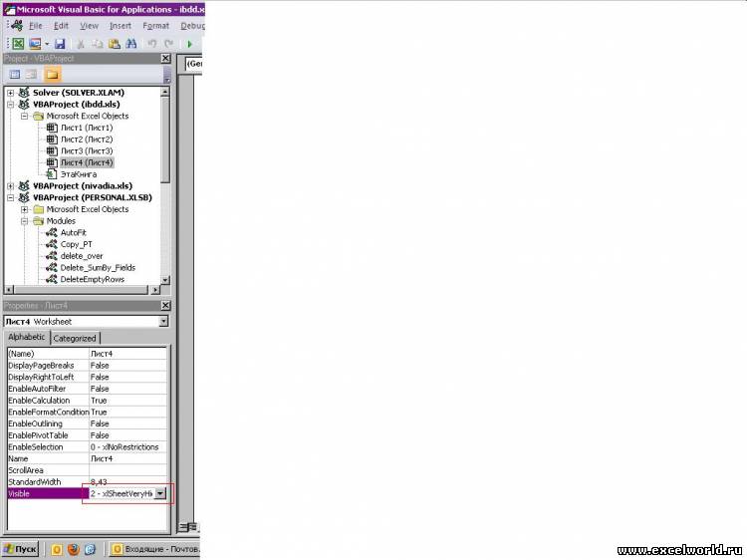The height and width of the screenshot is (560, 747).
Task: Select the AutoFit module
Action: pos(74,232)
